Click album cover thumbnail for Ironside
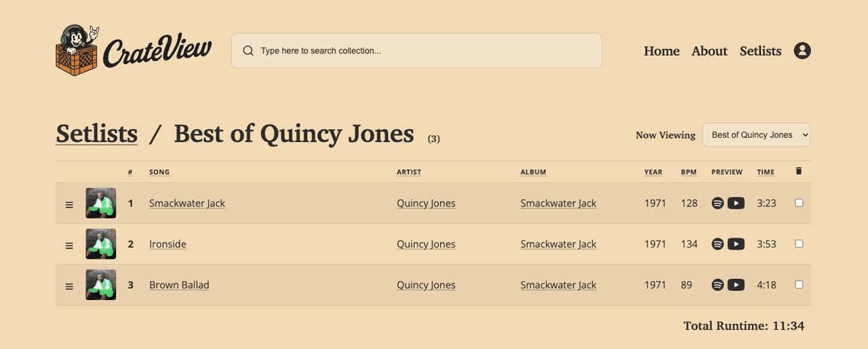Image resolution: width=868 pixels, height=349 pixels. pos(100,244)
